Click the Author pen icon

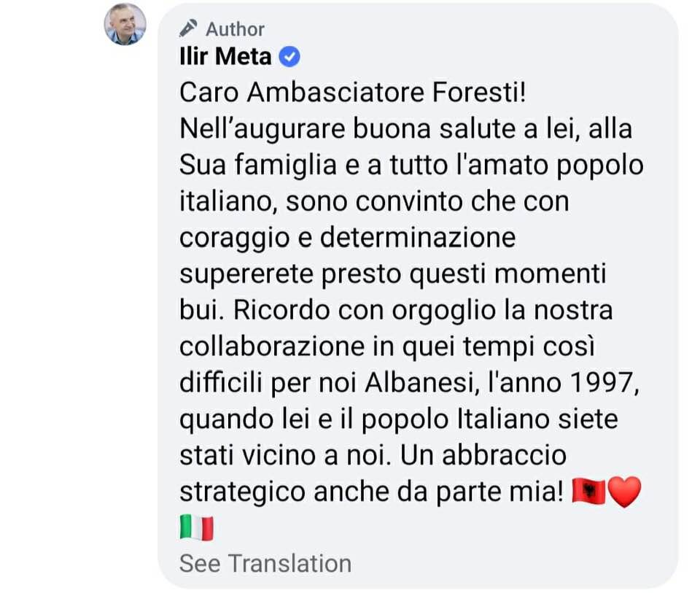tap(188, 28)
